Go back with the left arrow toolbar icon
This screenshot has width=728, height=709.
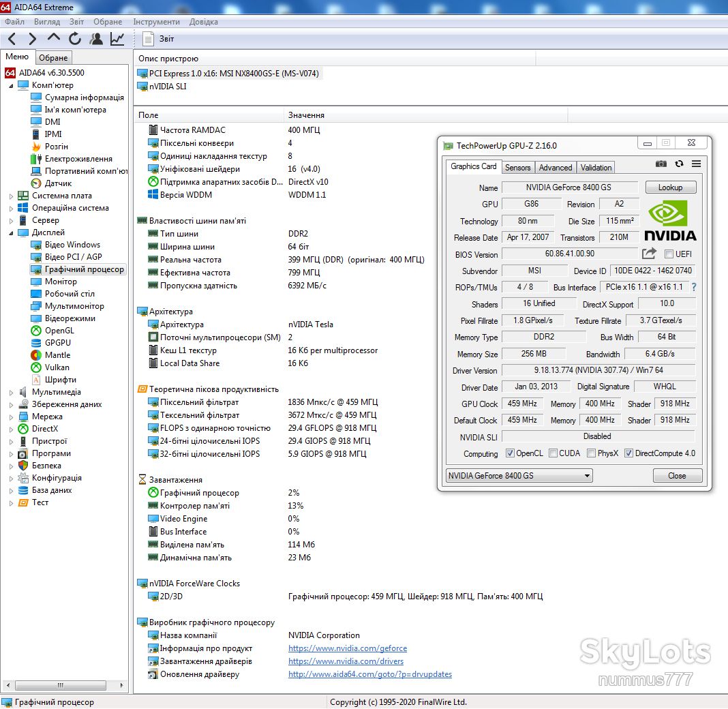[12, 39]
